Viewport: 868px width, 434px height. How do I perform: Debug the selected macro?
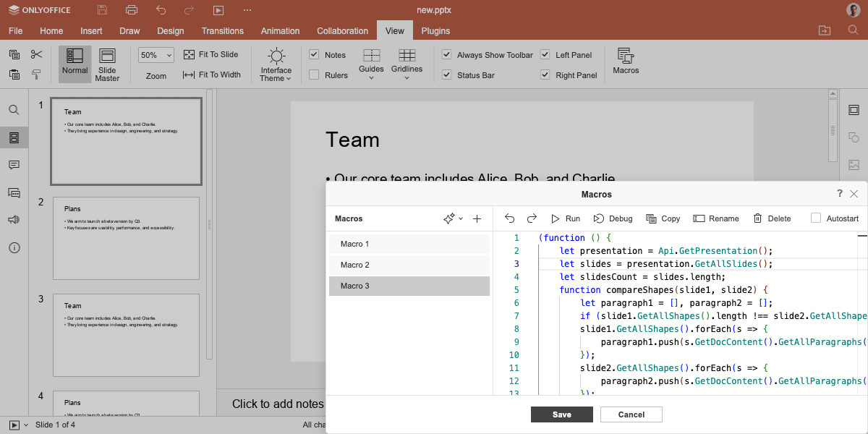pyautogui.click(x=613, y=218)
